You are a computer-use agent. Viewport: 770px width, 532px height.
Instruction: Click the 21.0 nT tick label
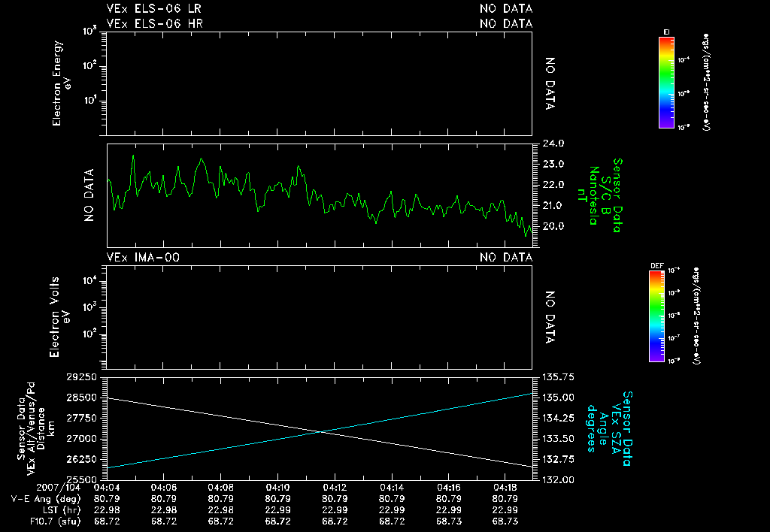(x=553, y=206)
